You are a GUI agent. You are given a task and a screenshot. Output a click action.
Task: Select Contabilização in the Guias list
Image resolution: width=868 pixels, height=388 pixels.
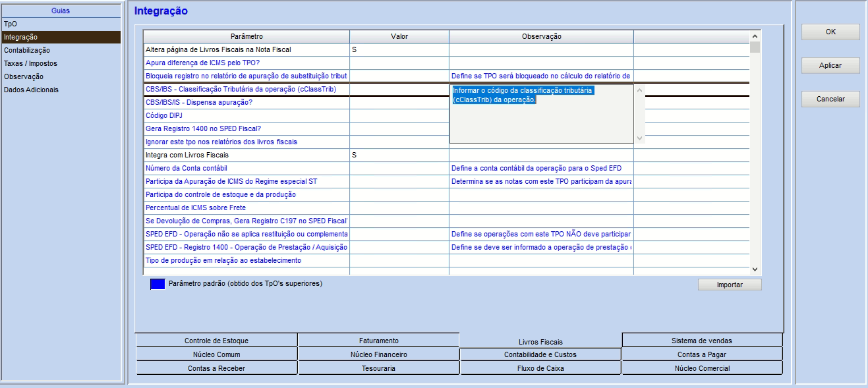27,50
